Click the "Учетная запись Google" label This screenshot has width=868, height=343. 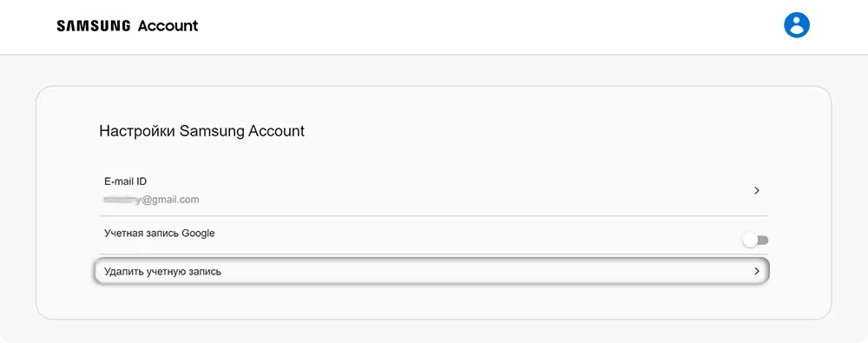(160, 234)
